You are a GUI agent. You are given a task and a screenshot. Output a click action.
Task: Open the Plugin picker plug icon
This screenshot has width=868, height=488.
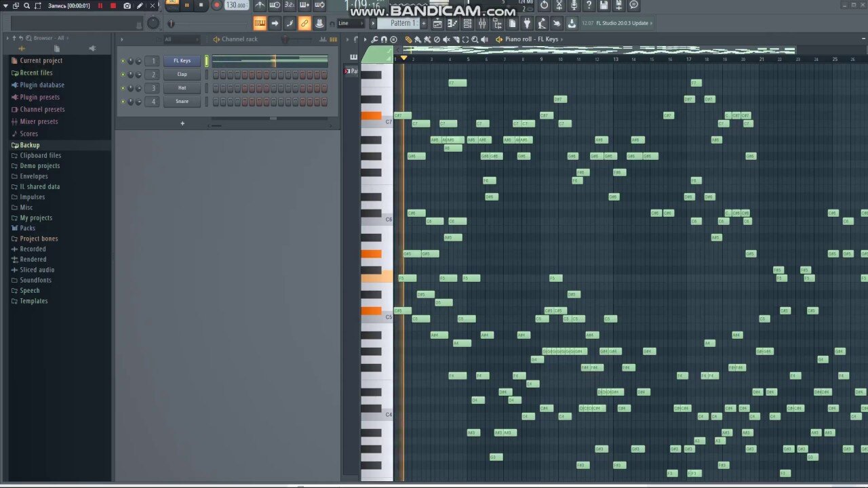pos(527,23)
